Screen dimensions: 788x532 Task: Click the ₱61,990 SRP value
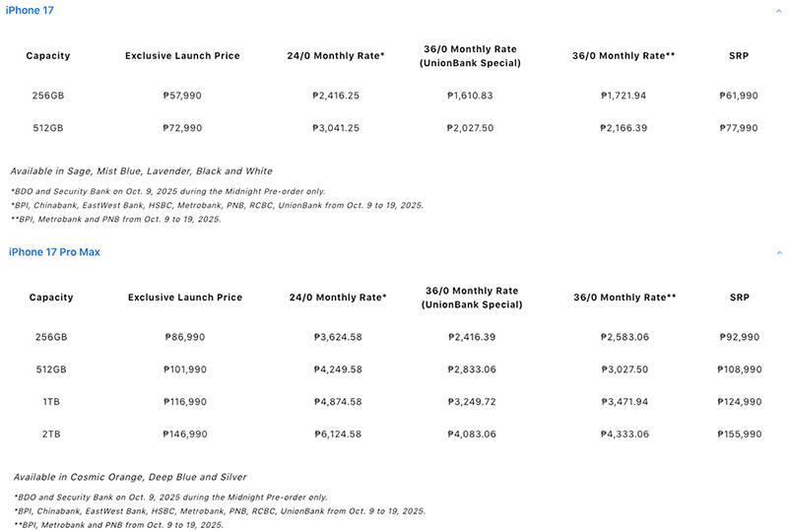(739, 95)
